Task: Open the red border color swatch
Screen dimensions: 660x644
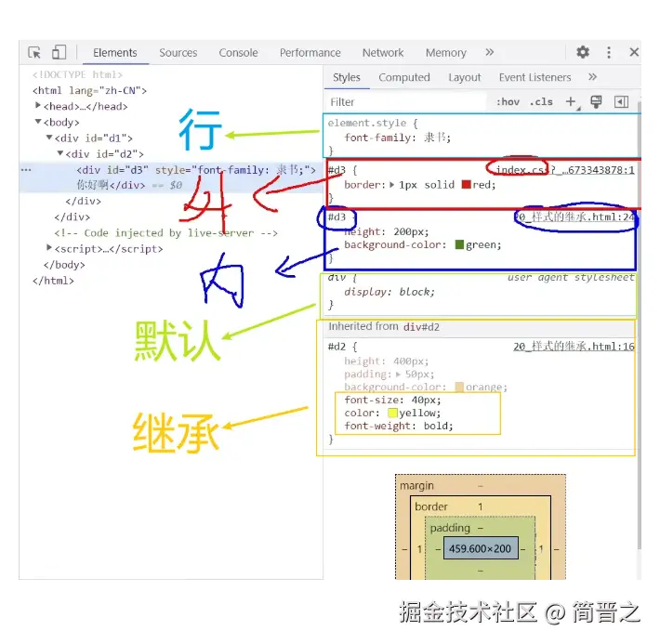Action: [466, 184]
